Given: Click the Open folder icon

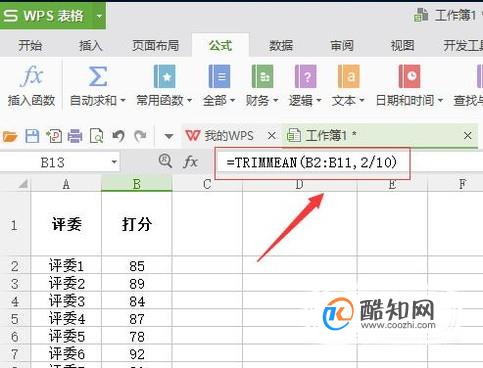Looking at the screenshot, I should point(10,136).
